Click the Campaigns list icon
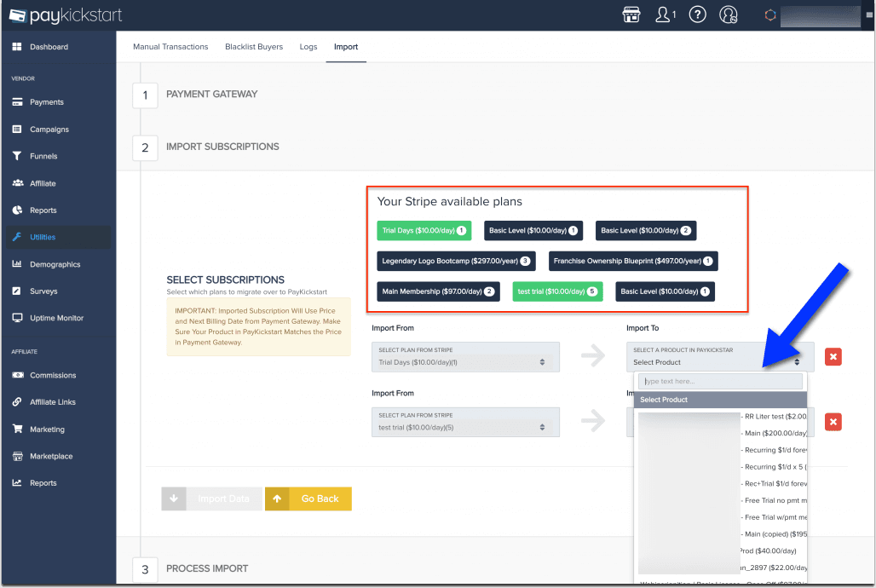The height and width of the screenshot is (588, 876). (x=17, y=130)
